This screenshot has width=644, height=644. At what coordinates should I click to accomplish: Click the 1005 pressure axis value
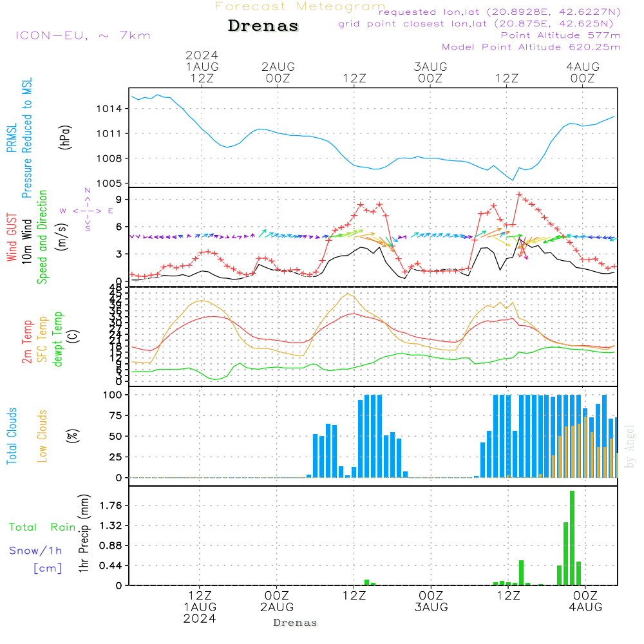point(109,183)
